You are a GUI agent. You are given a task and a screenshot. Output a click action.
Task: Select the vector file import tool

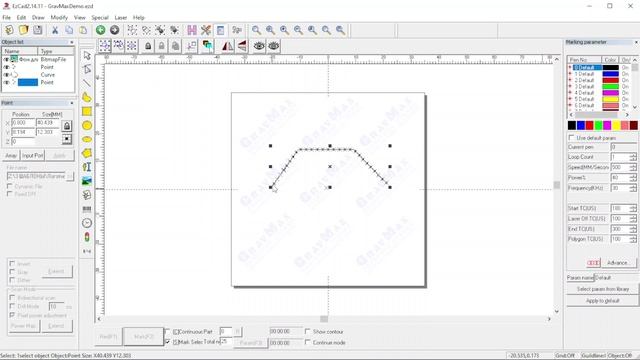pyautogui.click(x=87, y=195)
